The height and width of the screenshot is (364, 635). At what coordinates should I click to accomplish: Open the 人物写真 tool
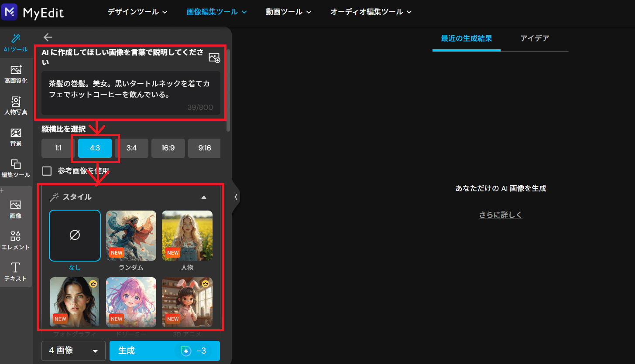(16, 105)
